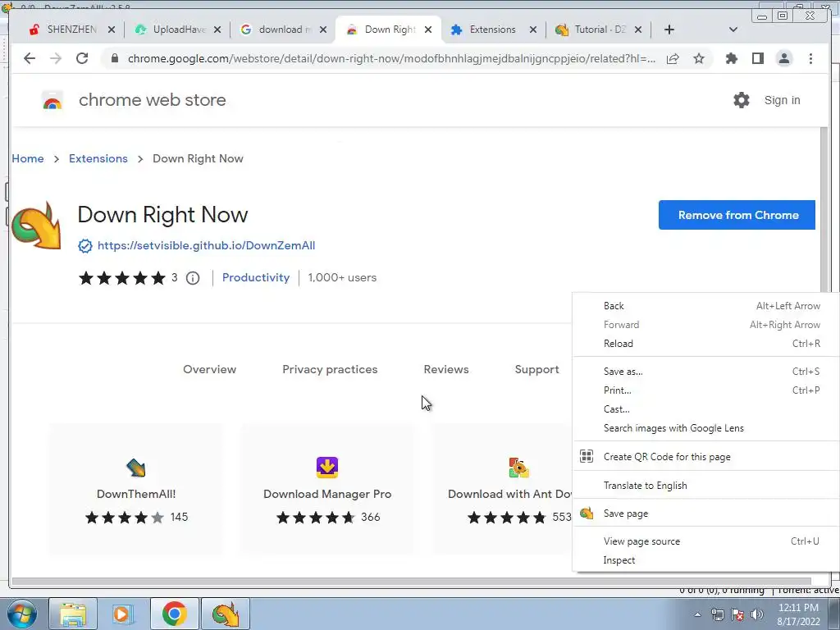Screen dimensions: 840x630
Task: Choose Create QR Code for this page
Action: click(x=705, y=457)
